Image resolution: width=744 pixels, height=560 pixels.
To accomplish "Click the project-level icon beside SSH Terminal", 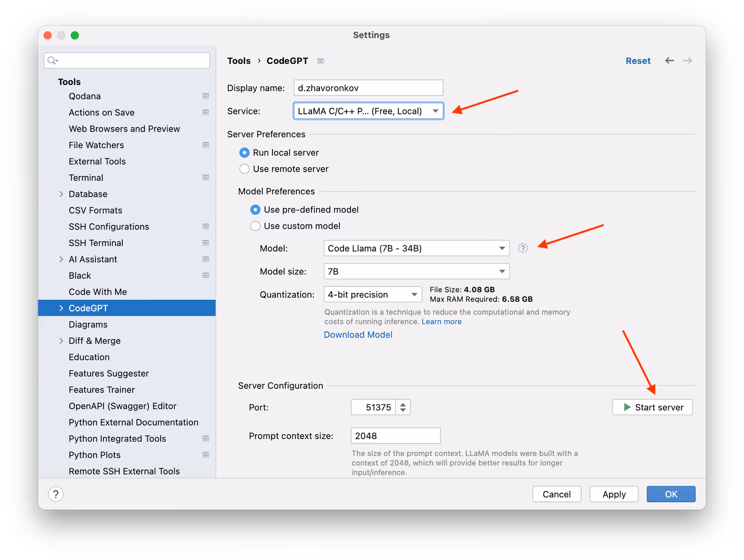I will pos(206,243).
